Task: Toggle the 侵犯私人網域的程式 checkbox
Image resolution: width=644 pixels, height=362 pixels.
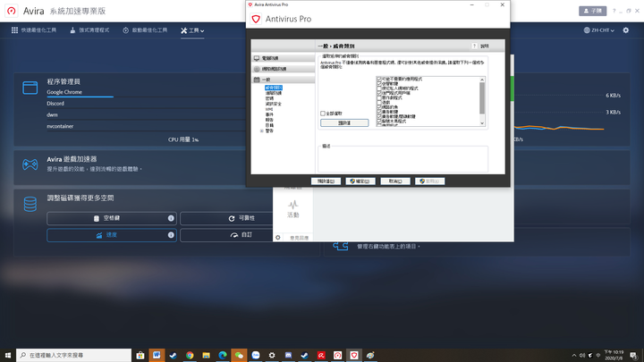Action: coord(379,88)
